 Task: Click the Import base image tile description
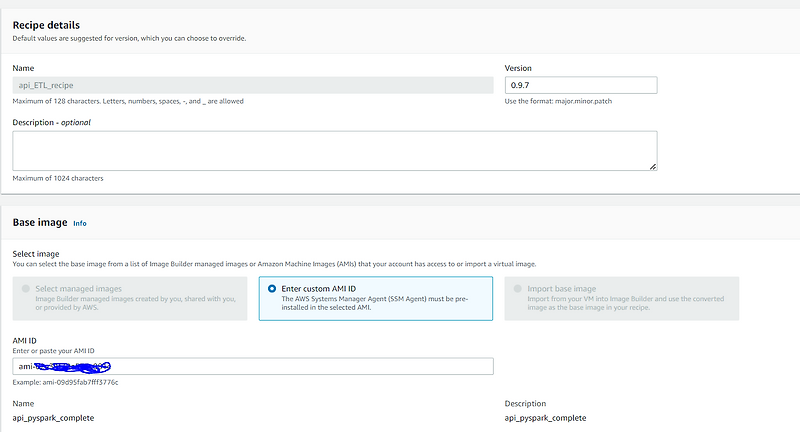click(x=626, y=303)
